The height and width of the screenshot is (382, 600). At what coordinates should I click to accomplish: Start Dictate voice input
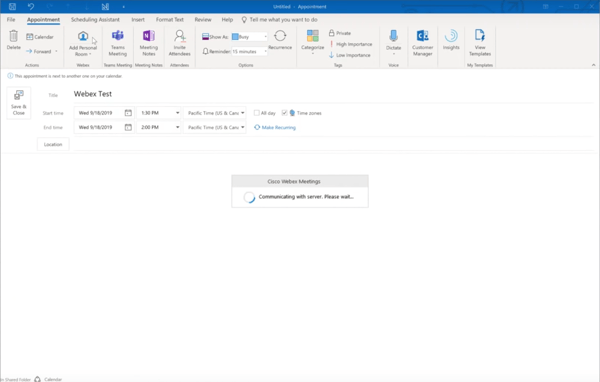393,42
